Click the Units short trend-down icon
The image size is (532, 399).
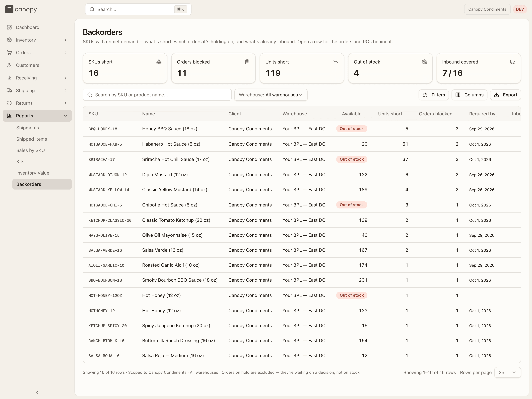click(x=336, y=62)
